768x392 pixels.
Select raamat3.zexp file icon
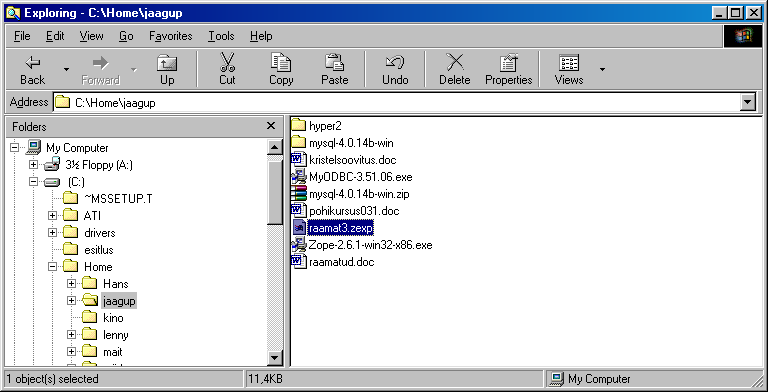coord(298,227)
